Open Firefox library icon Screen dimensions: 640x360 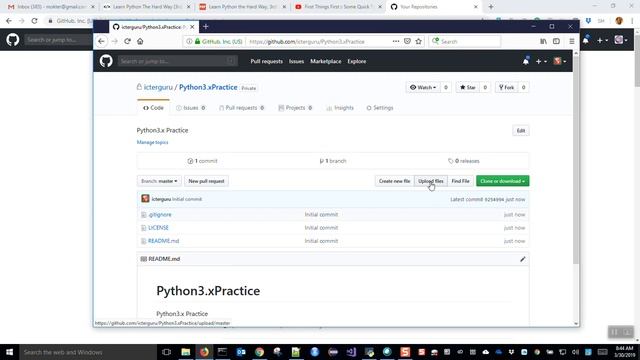point(543,41)
